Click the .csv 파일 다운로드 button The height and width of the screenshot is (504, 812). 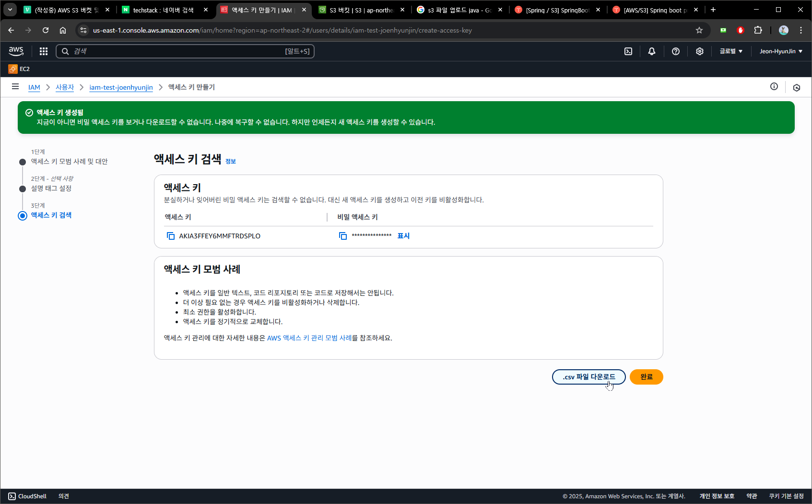589,377
